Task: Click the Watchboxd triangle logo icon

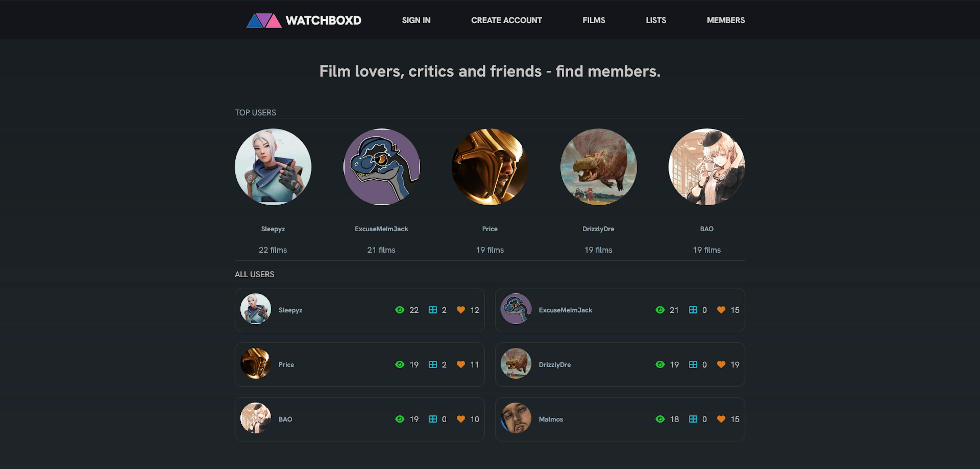Action: (264, 20)
